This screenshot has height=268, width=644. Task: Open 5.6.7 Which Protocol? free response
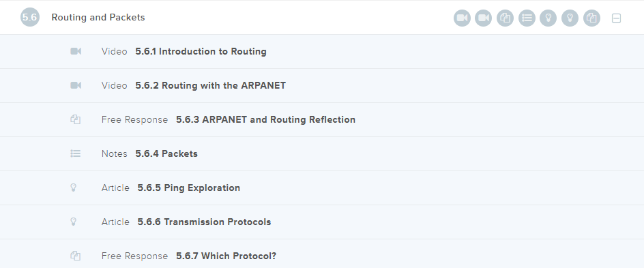tap(322, 254)
